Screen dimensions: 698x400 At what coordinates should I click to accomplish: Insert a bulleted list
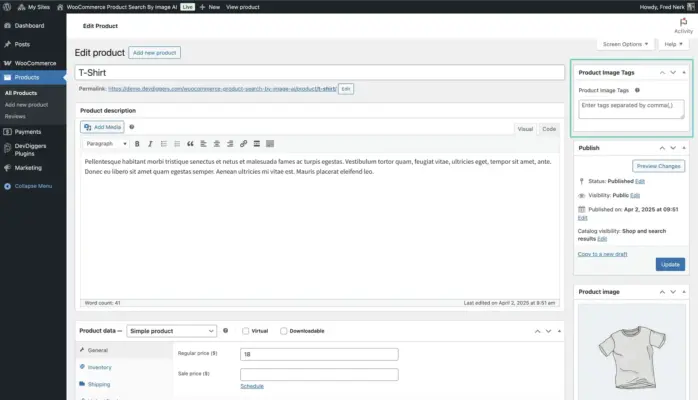[x=164, y=144]
